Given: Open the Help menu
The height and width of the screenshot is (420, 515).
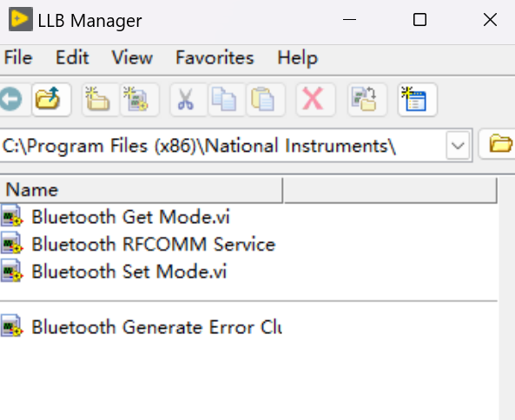Looking at the screenshot, I should click(298, 58).
